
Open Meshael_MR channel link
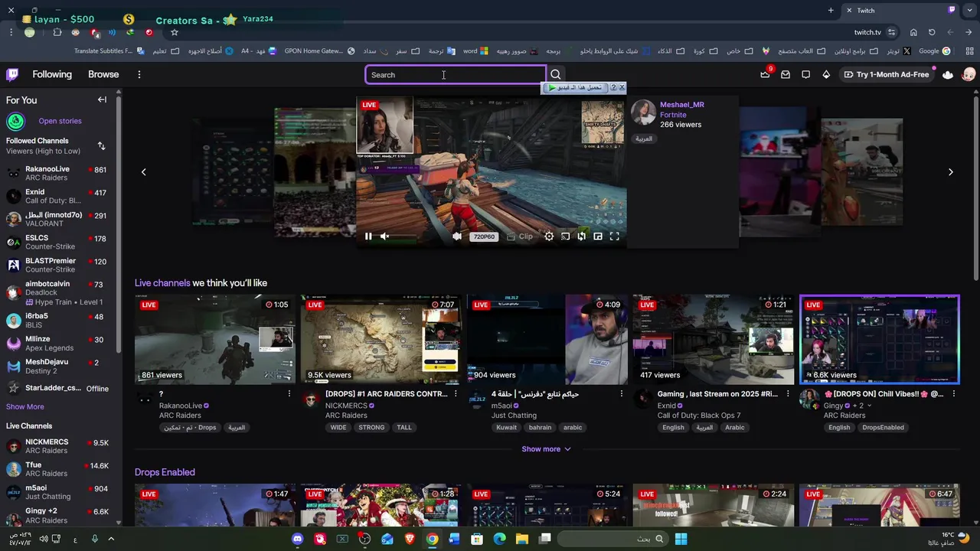click(682, 105)
